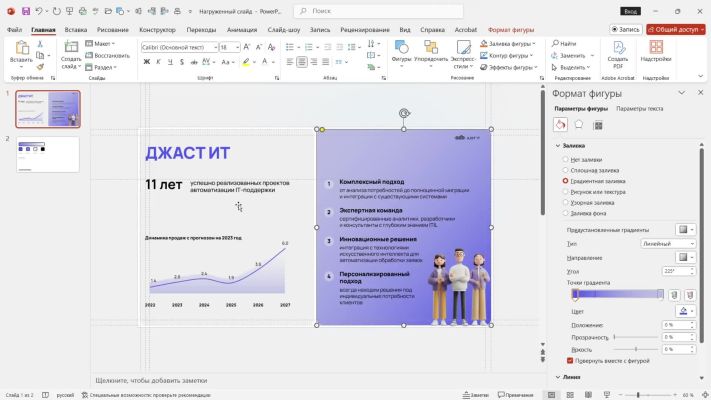Add a gradient stop button
The height and width of the screenshot is (400, 711).
tap(674, 295)
